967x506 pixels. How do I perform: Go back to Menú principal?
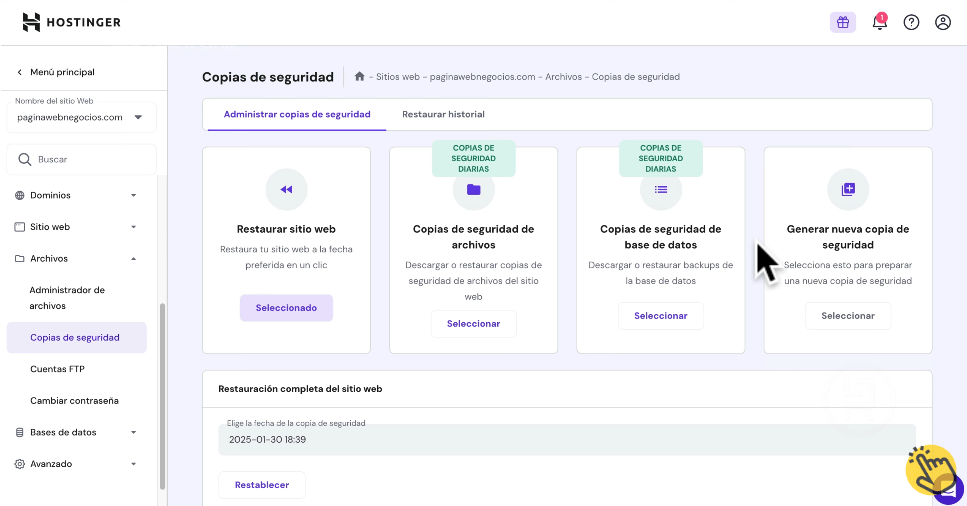point(62,72)
